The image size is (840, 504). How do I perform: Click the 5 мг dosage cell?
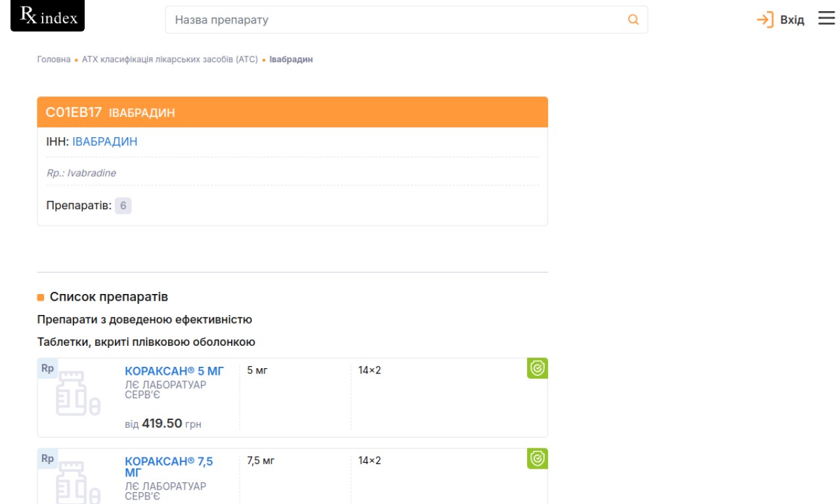[257, 371]
